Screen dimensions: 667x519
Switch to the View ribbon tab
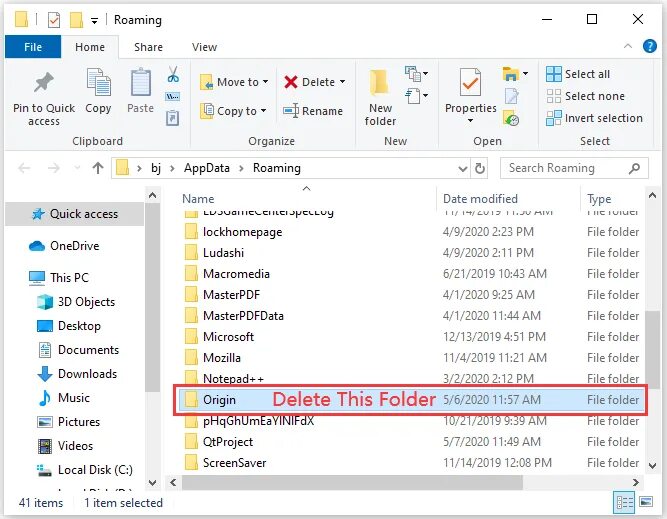click(x=204, y=47)
